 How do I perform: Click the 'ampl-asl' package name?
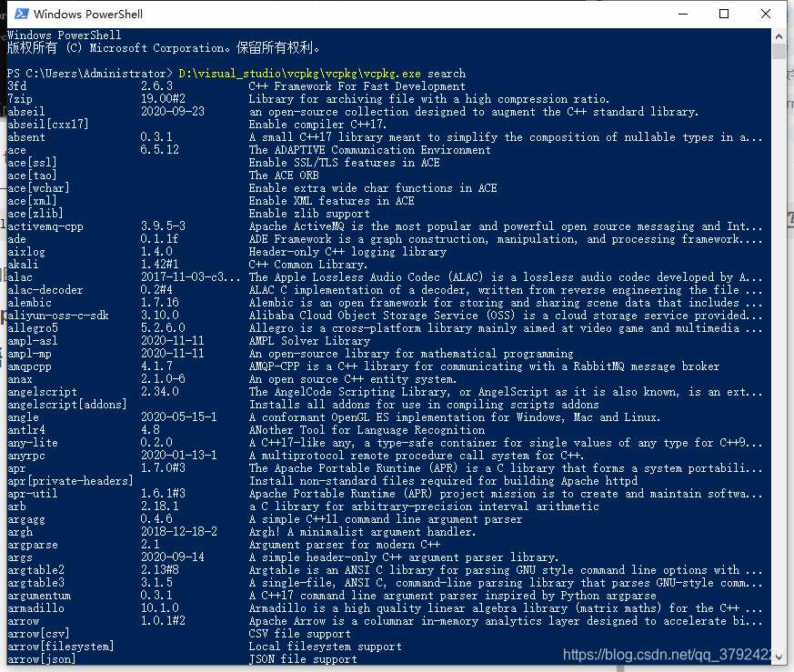[33, 341]
